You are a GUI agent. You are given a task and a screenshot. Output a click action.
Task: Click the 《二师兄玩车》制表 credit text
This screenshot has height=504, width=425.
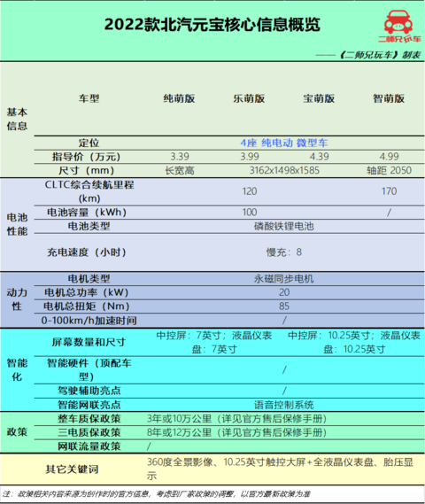coord(380,55)
